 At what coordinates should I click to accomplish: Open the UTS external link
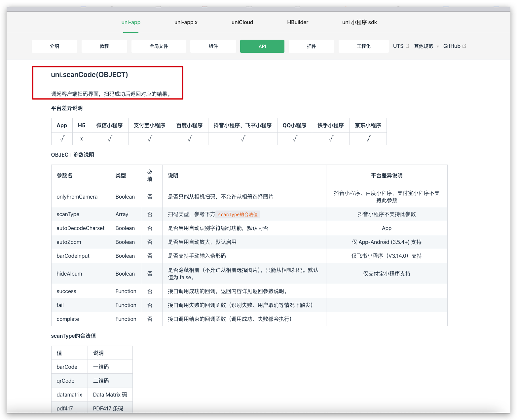click(x=398, y=46)
